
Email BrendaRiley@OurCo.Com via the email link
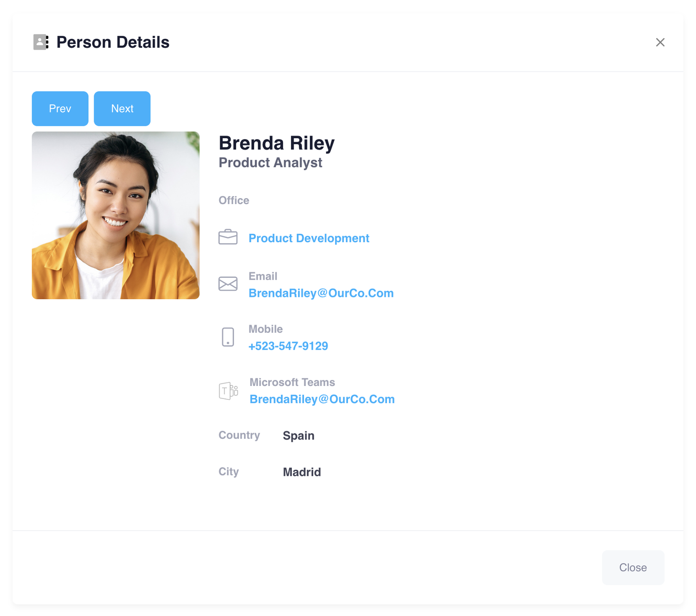321,293
